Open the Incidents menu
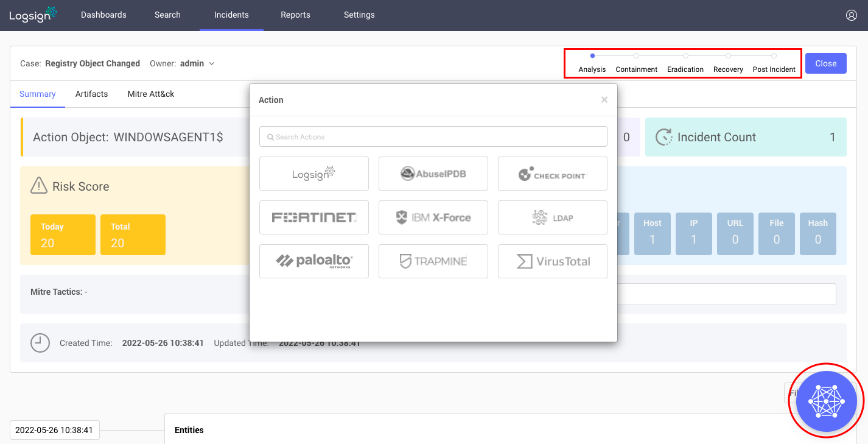Screen dimensions: 868x444 point(231,15)
